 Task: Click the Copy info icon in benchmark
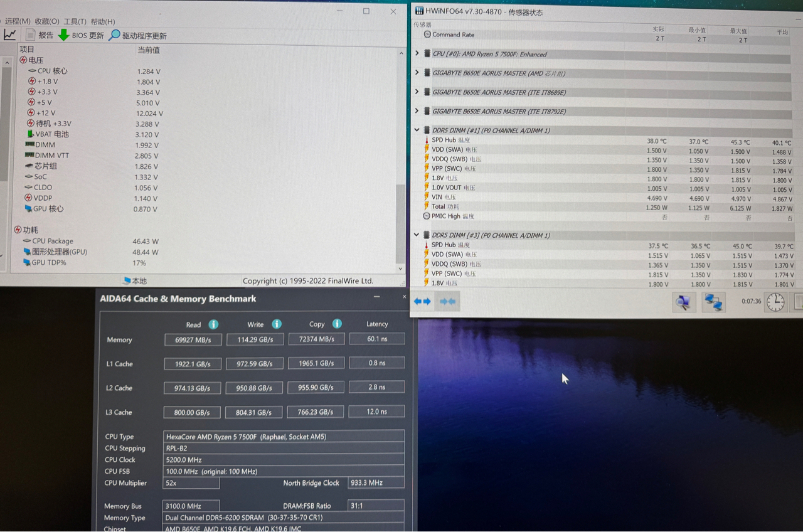[337, 324]
